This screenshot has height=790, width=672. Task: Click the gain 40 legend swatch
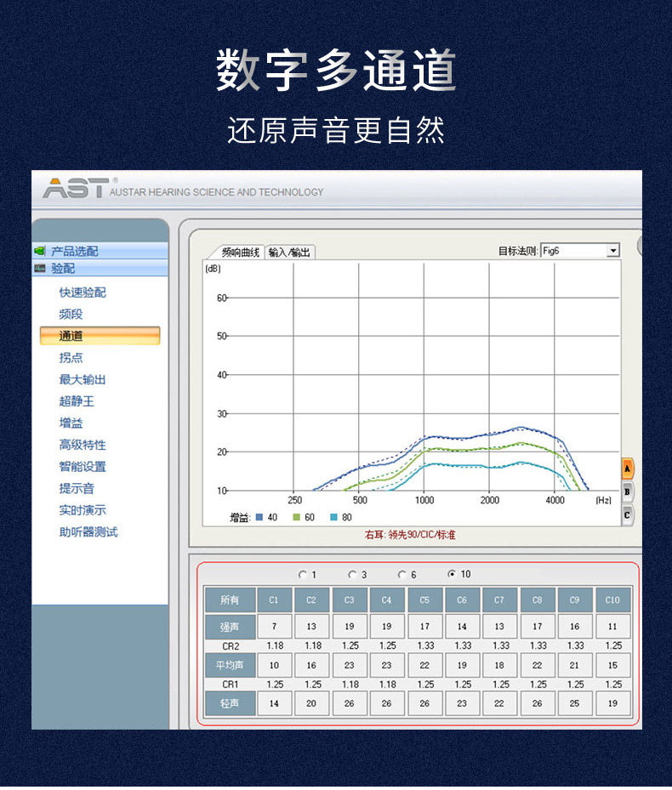(259, 517)
